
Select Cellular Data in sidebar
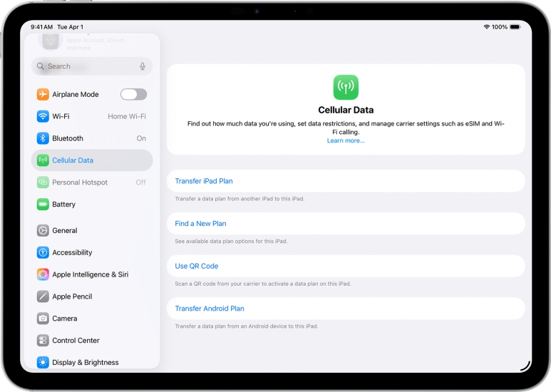(x=92, y=160)
